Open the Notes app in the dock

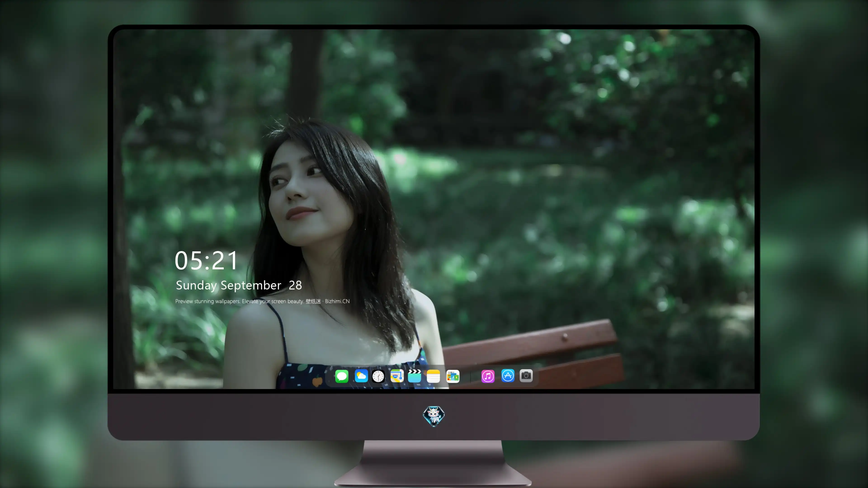tap(433, 376)
